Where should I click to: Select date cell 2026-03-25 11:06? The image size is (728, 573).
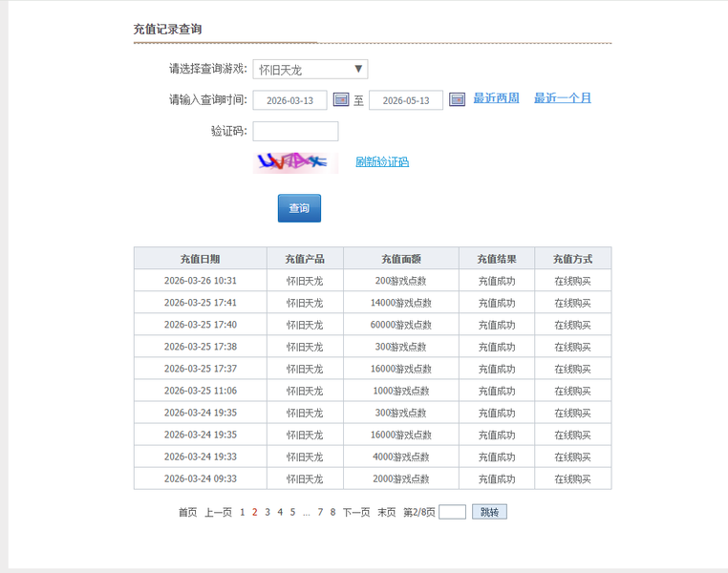200,391
